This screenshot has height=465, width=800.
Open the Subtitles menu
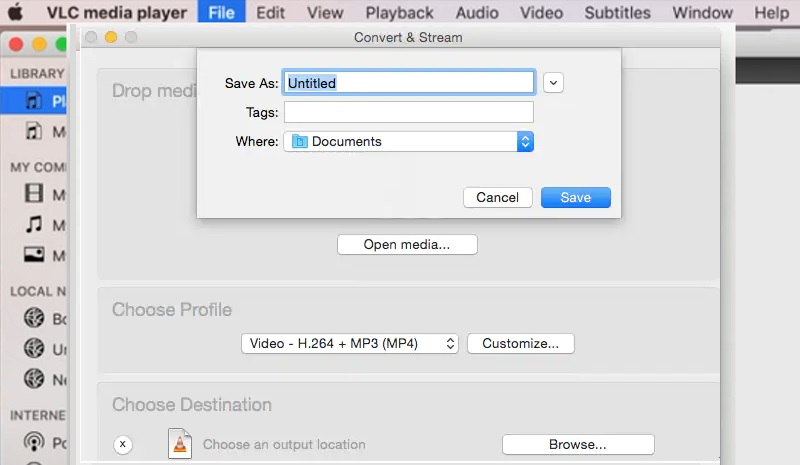(617, 12)
